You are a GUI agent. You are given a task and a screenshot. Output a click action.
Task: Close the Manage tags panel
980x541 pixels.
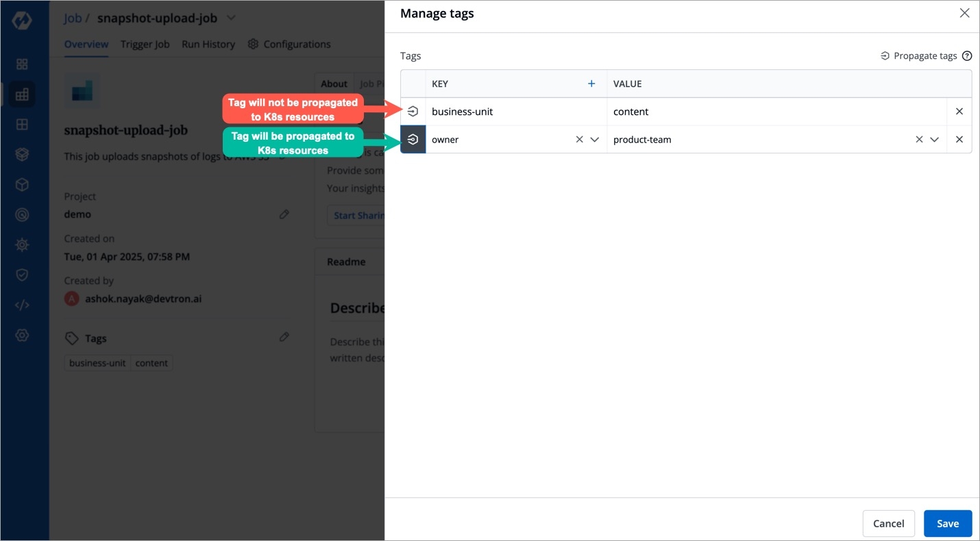[964, 13]
